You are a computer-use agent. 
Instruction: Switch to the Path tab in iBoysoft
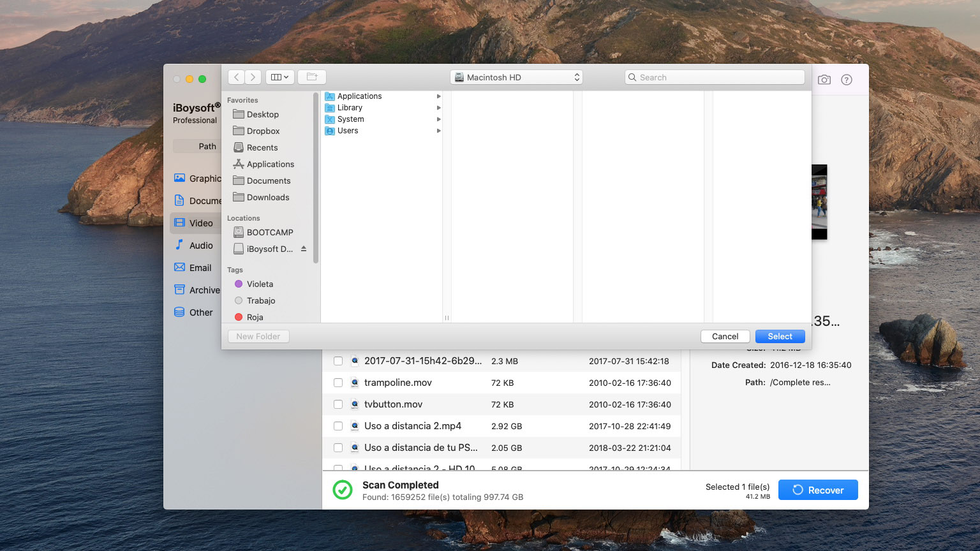click(207, 146)
